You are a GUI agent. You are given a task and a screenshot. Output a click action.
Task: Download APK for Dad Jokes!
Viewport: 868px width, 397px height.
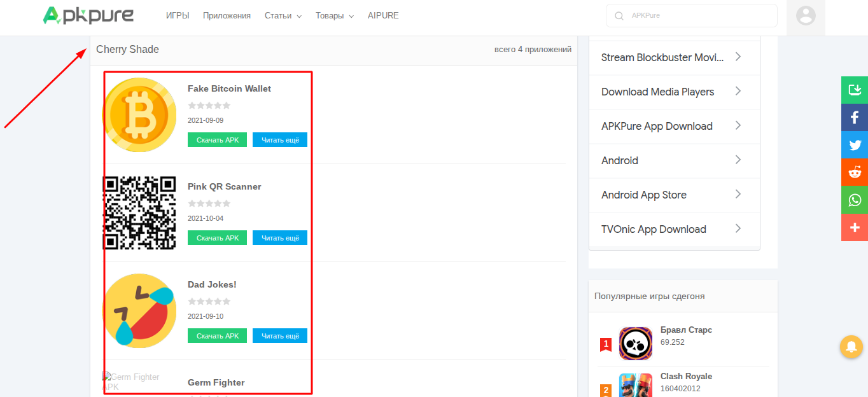tap(217, 336)
